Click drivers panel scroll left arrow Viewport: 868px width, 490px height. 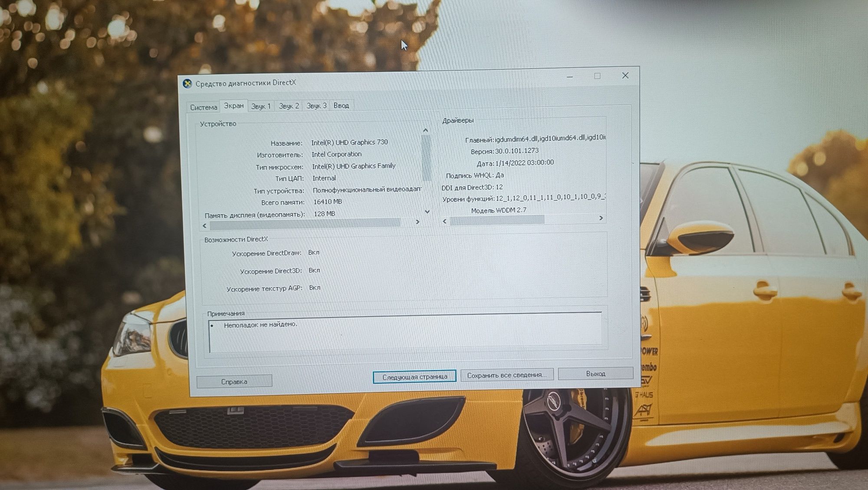click(x=444, y=221)
